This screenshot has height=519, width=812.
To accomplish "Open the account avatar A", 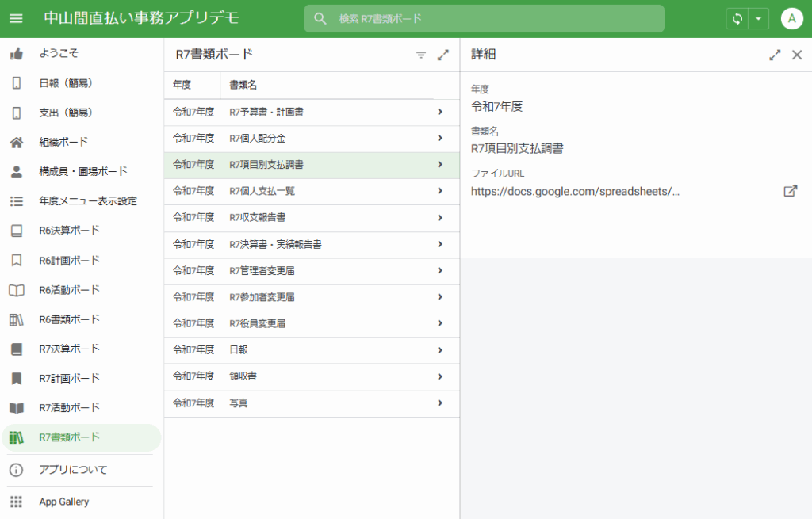I will pos(792,19).
